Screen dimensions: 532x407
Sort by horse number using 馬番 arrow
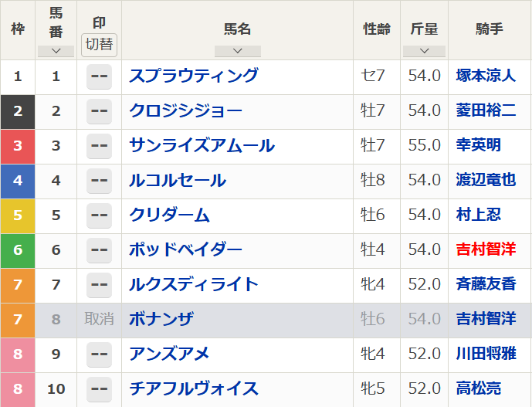click(x=56, y=51)
